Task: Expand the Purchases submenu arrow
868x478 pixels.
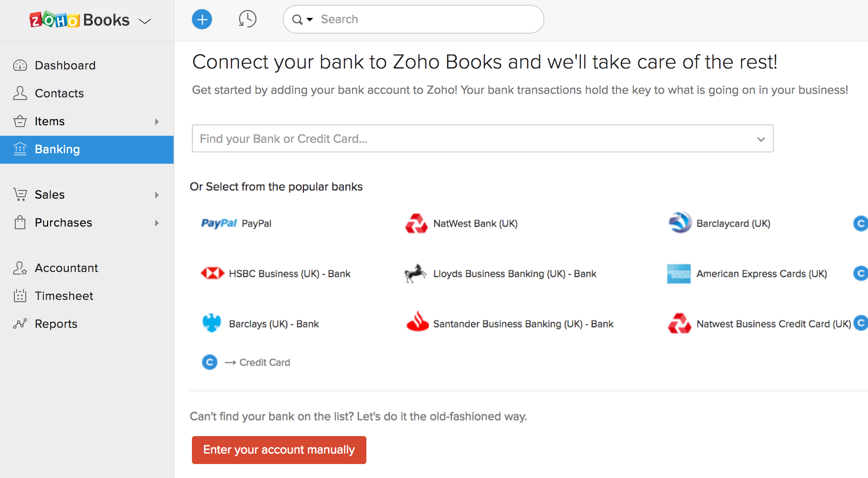Action: point(157,223)
